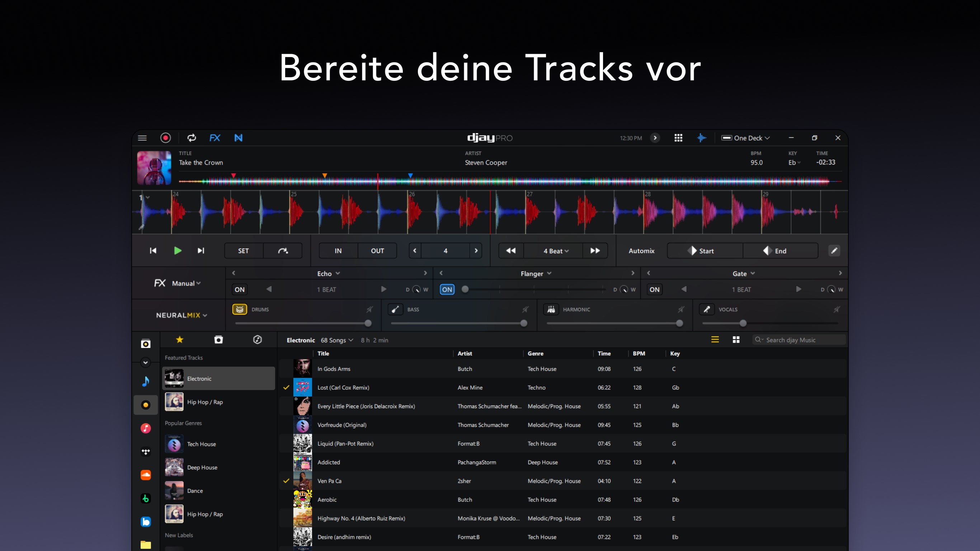Open the NEURALMIX dropdown
Viewport: 980px width, 551px height.
click(182, 315)
